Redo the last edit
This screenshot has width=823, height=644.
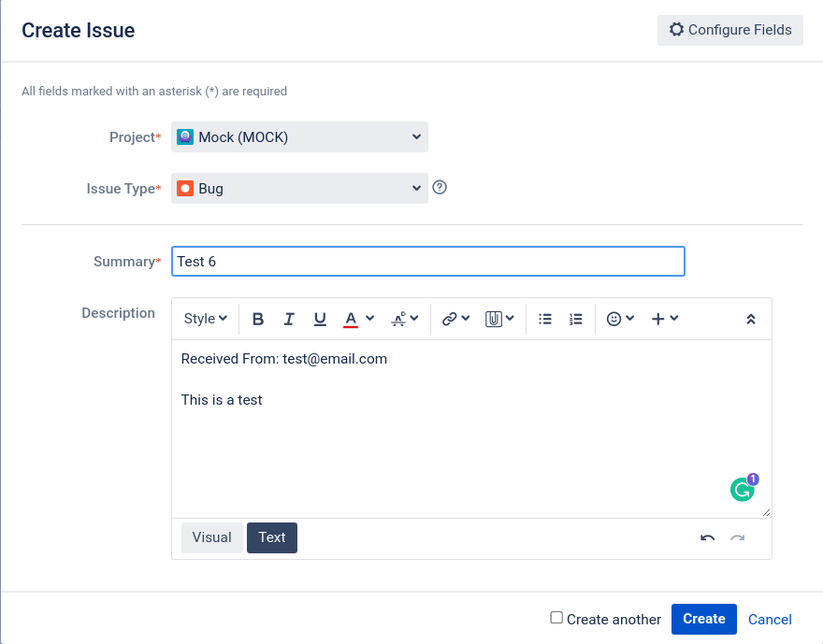tap(738, 538)
